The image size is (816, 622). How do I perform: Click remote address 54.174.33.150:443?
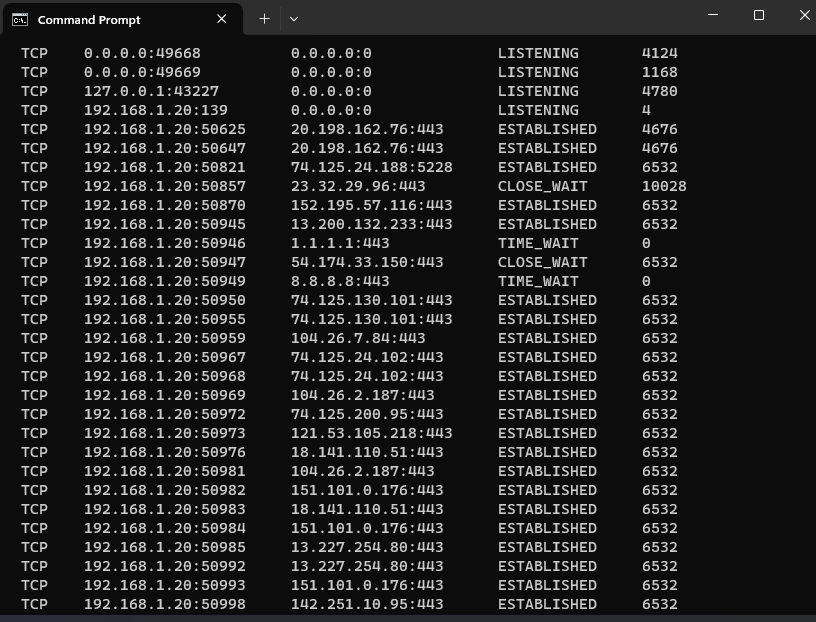367,262
